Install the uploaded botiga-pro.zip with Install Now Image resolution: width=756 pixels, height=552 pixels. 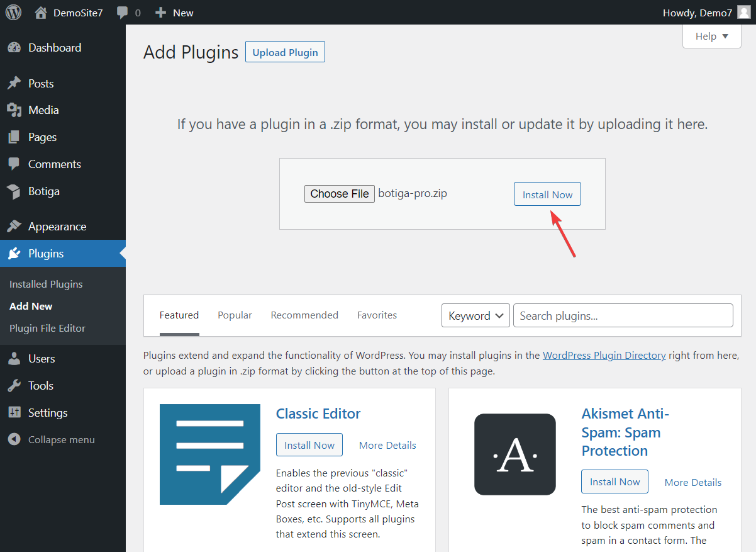click(x=547, y=194)
